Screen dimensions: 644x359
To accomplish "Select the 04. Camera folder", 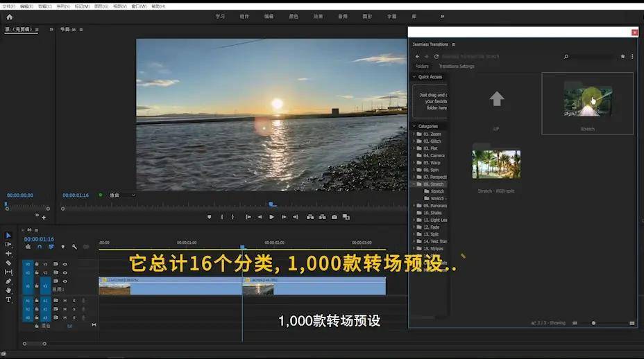I will click(430, 155).
